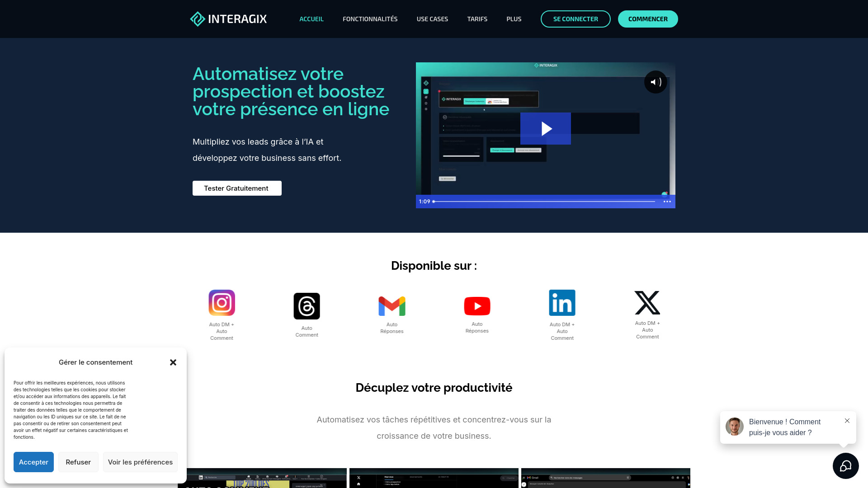Click the YouTube Auto Réponses icon
Viewport: 868px width, 488px height.
tap(477, 305)
